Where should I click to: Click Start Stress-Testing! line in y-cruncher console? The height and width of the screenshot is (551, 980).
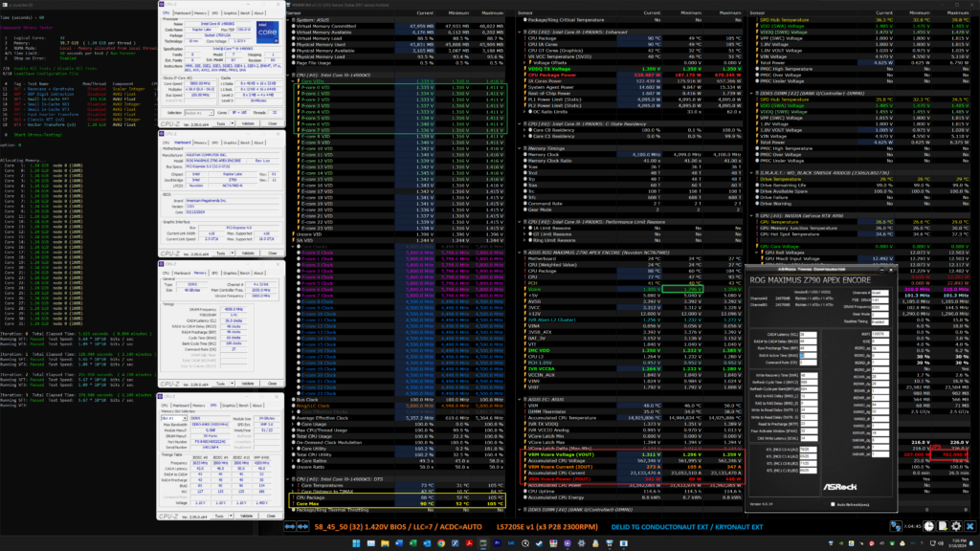[37, 135]
